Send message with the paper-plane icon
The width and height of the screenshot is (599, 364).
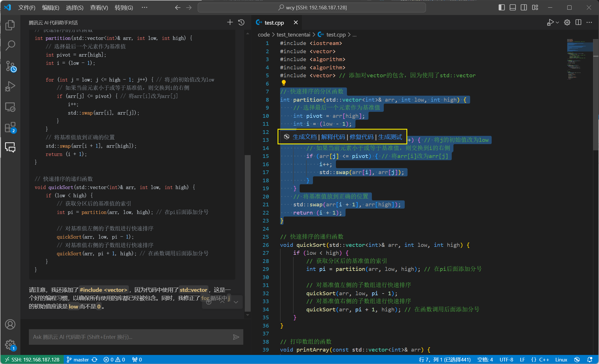236,337
